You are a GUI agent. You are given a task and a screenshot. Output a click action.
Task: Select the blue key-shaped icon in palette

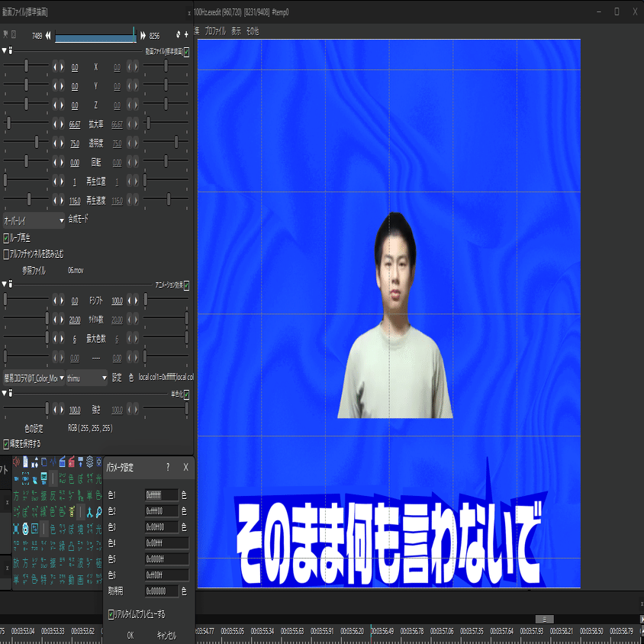pyautogui.click(x=99, y=512)
